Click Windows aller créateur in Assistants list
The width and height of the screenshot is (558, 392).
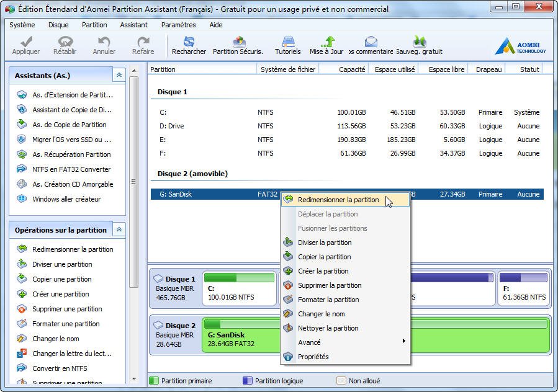pos(66,199)
